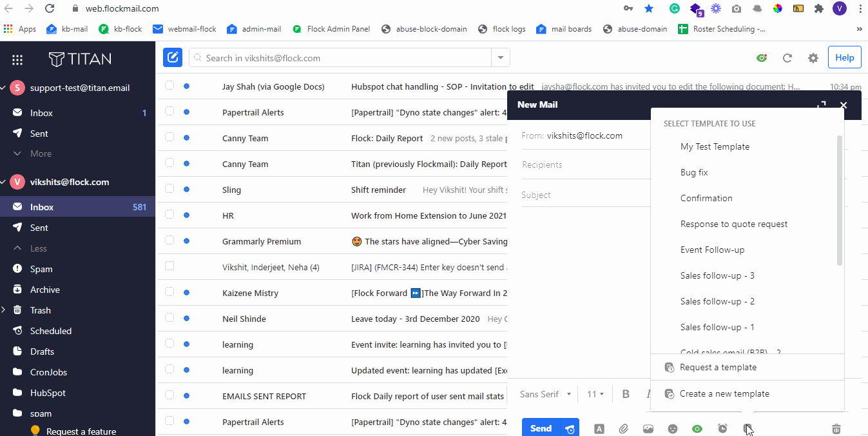Open the Chrome extensions puzzle icon
Screen dimensions: 868x436
click(x=819, y=8)
